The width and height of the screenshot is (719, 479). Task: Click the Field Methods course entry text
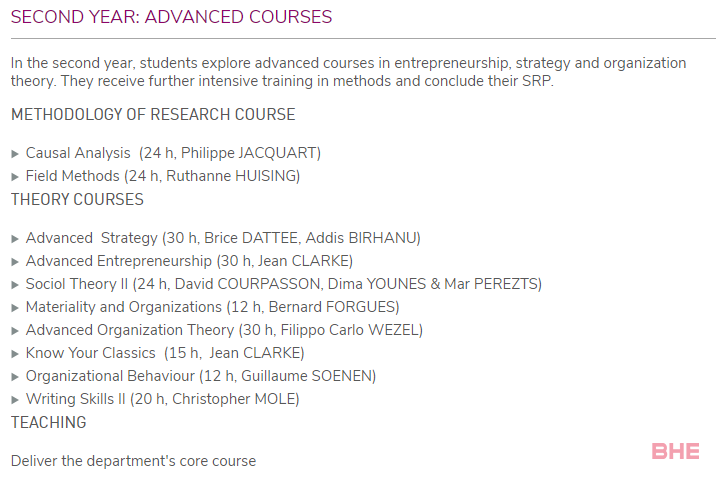click(x=163, y=176)
